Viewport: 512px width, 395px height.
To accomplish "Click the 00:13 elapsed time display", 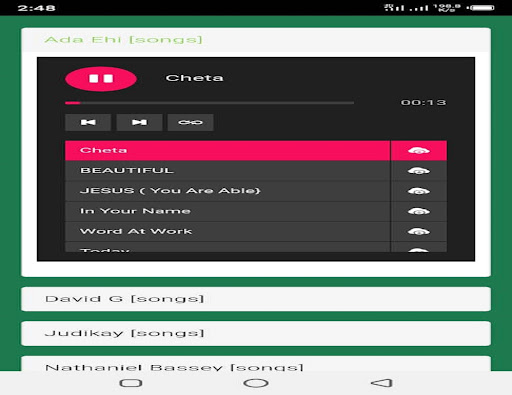I will [423, 102].
